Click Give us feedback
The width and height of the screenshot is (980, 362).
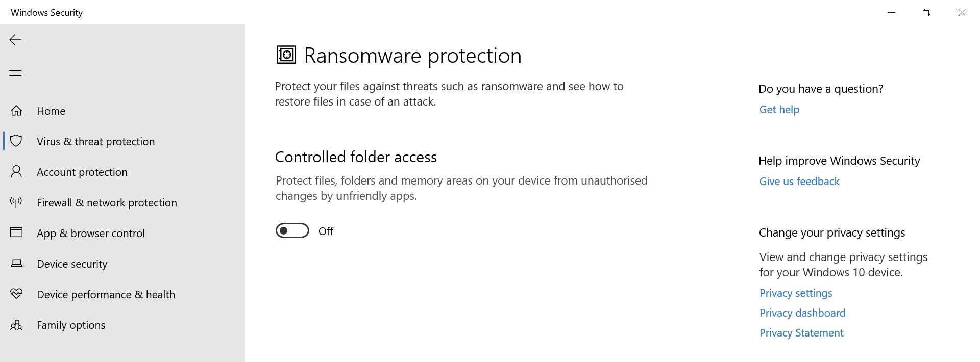tap(799, 181)
